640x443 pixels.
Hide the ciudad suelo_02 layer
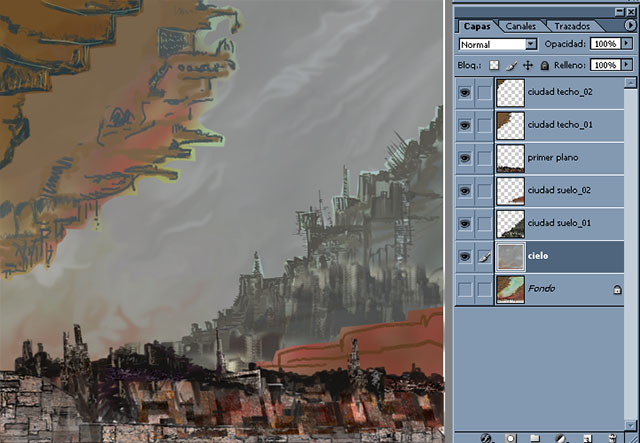click(x=464, y=191)
